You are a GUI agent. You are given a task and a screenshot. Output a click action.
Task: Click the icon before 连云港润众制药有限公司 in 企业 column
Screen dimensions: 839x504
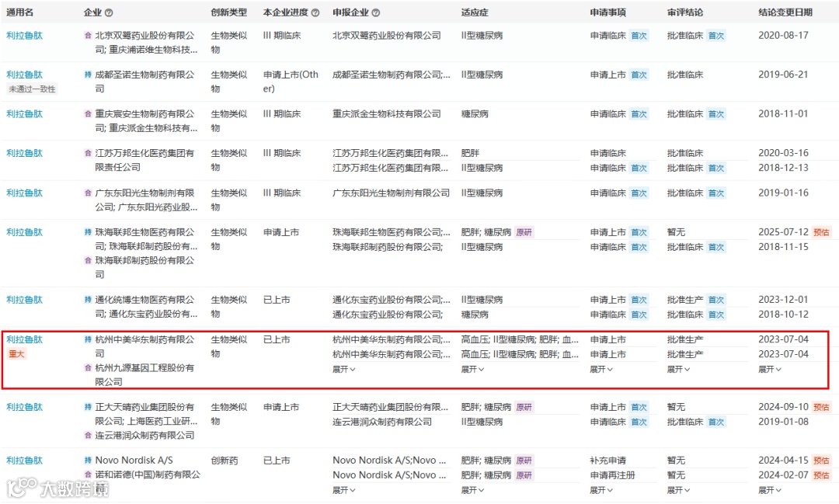pos(88,436)
